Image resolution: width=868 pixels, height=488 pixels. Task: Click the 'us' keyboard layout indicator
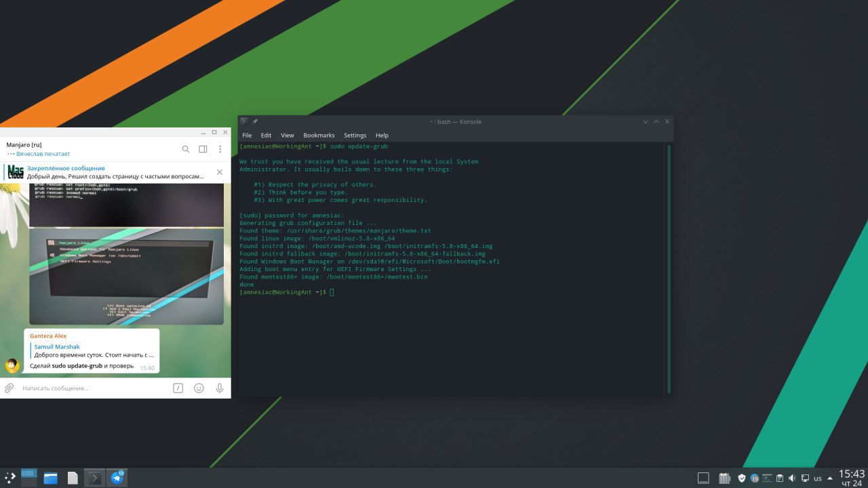tap(818, 479)
